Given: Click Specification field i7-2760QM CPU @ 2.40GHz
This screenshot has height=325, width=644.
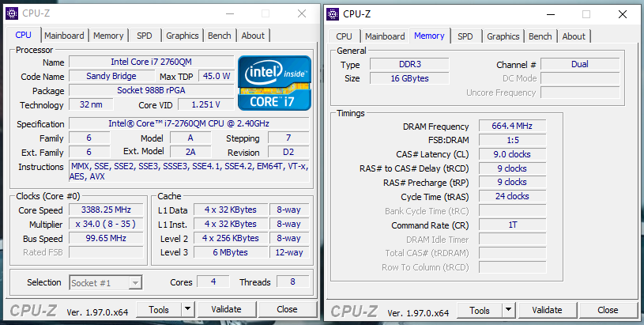Looking at the screenshot, I should click(189, 123).
